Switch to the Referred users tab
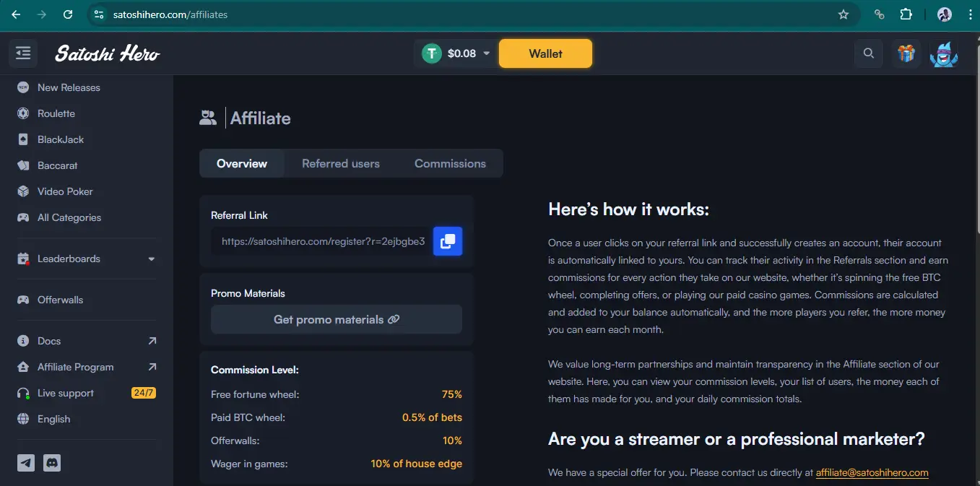Screen dimensions: 980x486 [340, 164]
